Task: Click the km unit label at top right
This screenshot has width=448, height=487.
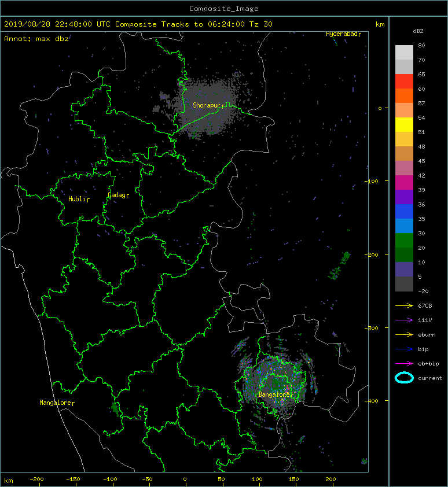Action: [380, 24]
